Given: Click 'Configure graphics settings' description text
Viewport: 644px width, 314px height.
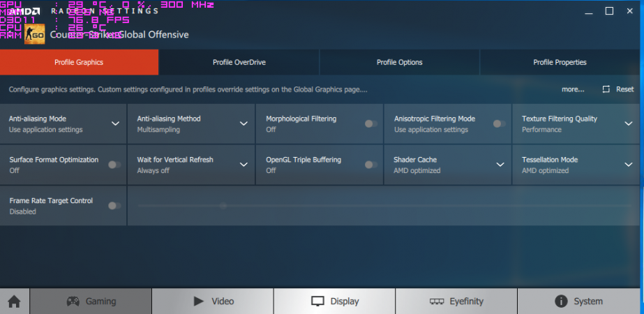Looking at the screenshot, I should pyautogui.click(x=188, y=89).
